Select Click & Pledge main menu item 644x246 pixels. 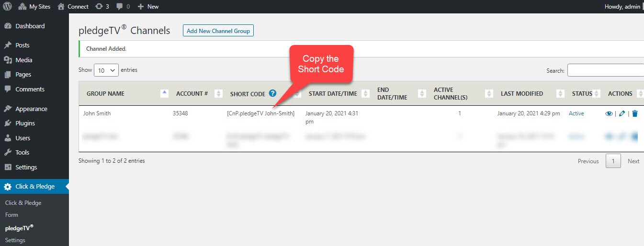coord(34,187)
